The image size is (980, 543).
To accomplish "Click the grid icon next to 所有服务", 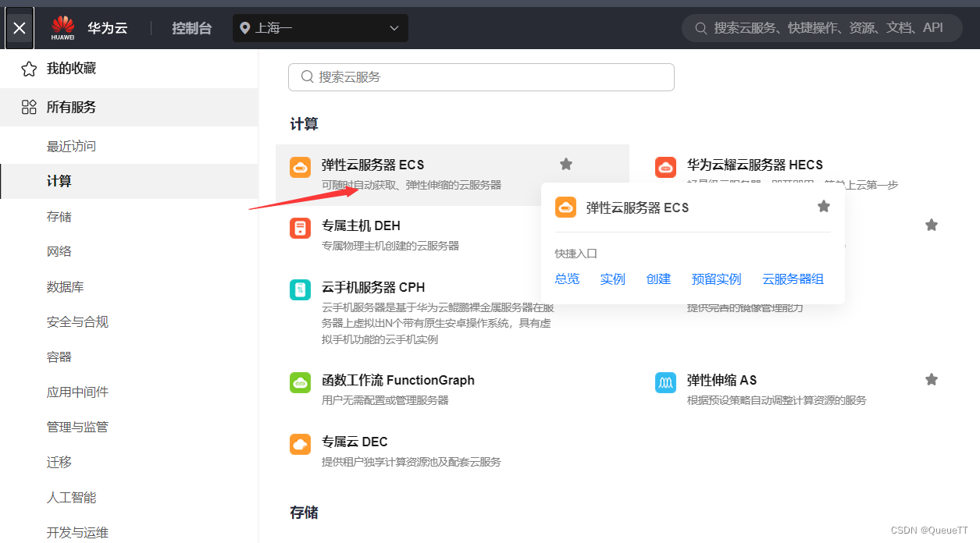I will [29, 107].
